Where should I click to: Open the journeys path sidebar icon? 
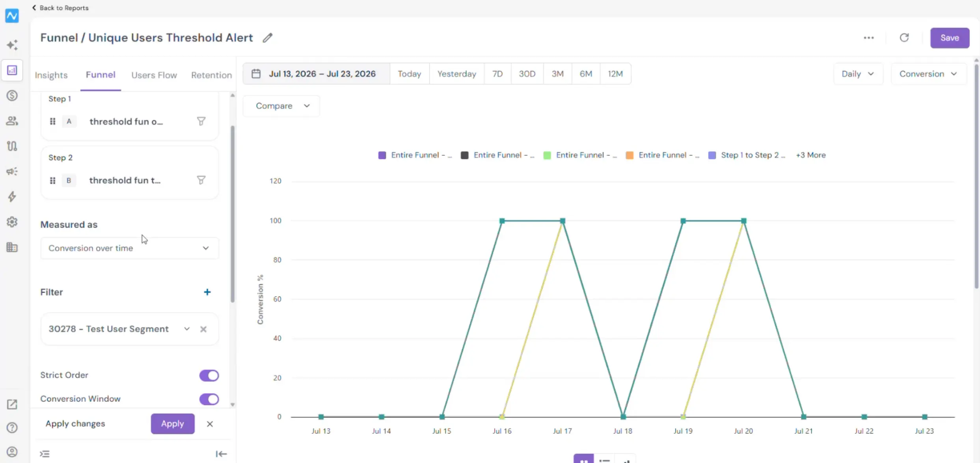click(12, 146)
